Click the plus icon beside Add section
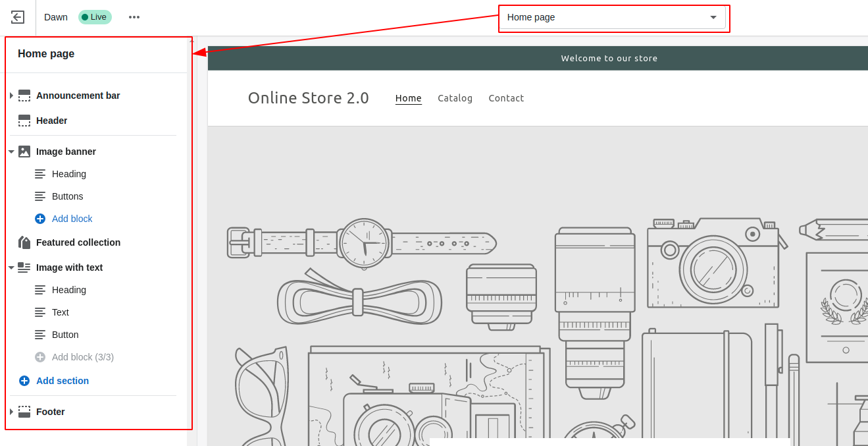 (24, 381)
